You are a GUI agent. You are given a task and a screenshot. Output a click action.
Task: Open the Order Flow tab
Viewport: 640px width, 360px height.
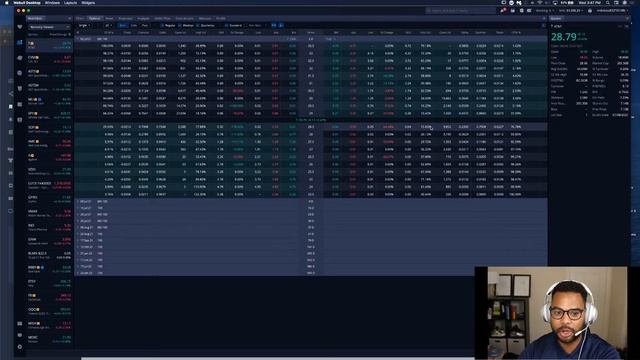(x=162, y=18)
